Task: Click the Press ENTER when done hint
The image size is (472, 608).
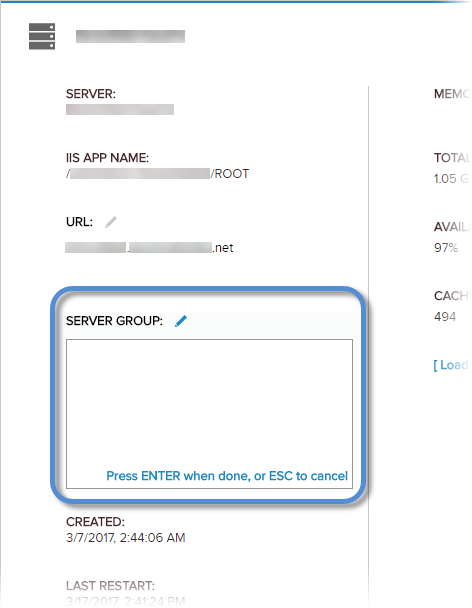Action: pos(227,476)
